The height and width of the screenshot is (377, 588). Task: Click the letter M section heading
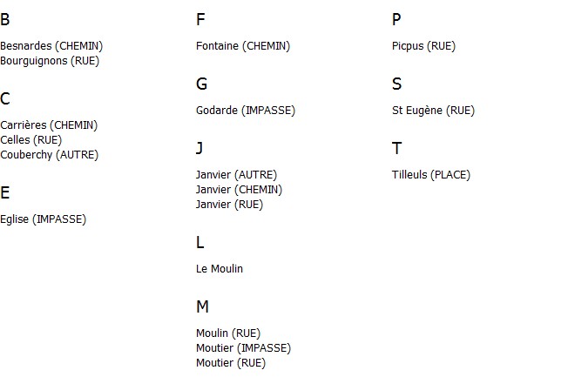[x=202, y=306]
